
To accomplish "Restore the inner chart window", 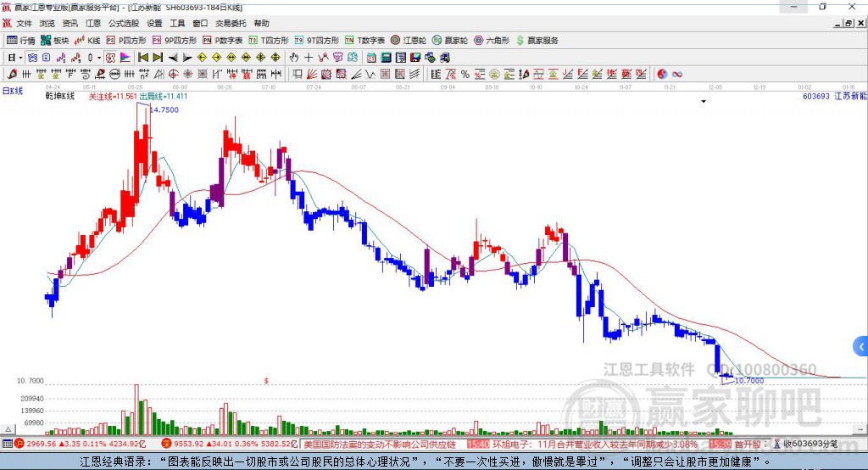I will pyautogui.click(x=849, y=23).
